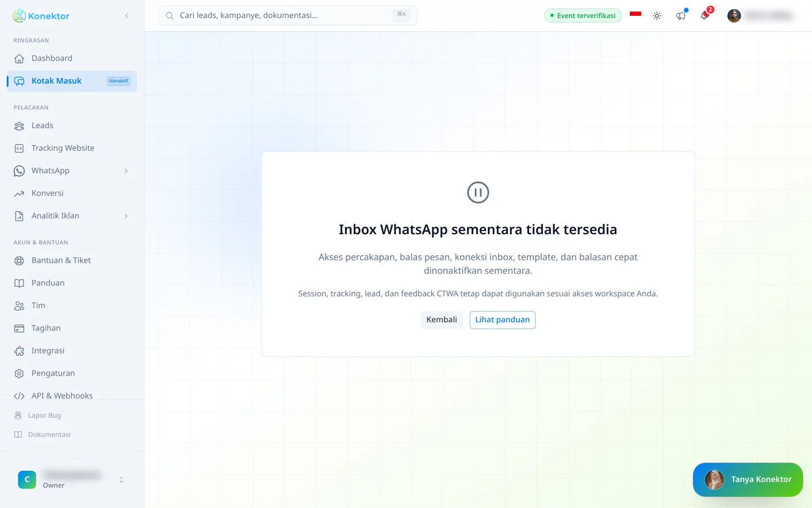The image size is (812, 508).
Task: Click the Konektor logo
Action: pyautogui.click(x=41, y=16)
